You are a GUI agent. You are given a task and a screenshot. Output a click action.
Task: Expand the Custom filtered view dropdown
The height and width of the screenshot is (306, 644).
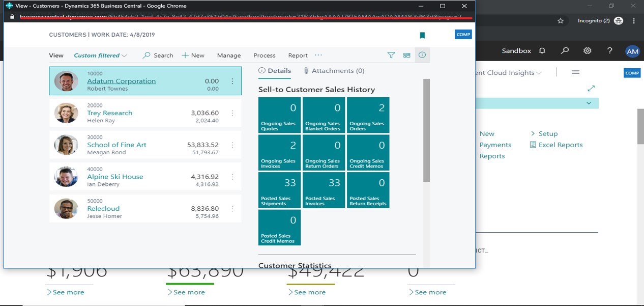tap(100, 55)
